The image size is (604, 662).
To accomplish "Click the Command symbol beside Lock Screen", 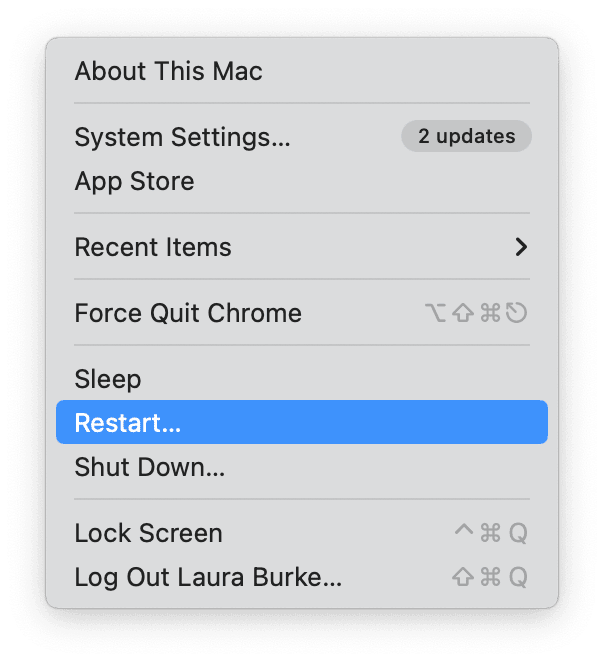I will pyautogui.click(x=490, y=534).
